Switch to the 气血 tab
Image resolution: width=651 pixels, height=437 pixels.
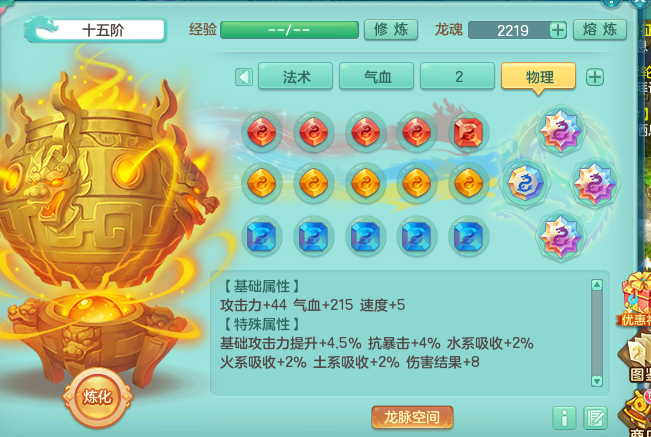377,76
